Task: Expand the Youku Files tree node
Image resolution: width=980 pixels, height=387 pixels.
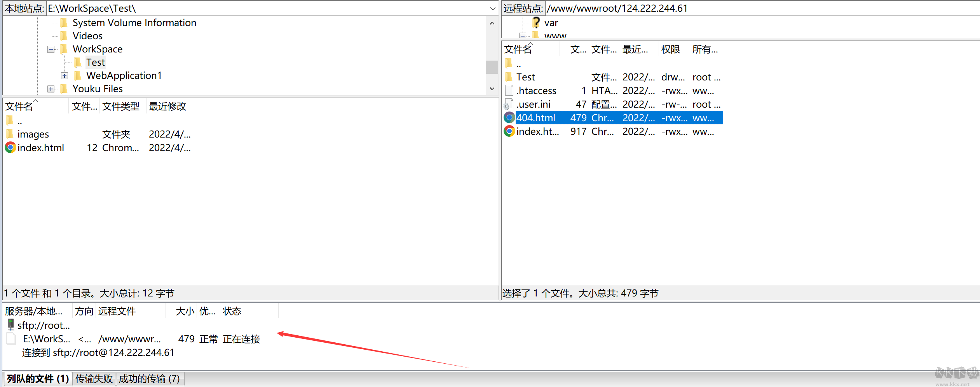Action: [51, 89]
